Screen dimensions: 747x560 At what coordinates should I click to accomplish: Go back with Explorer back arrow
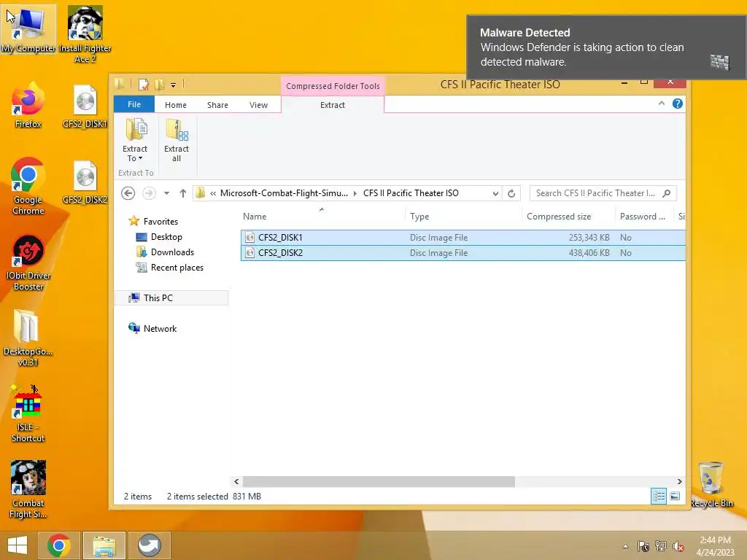(128, 193)
